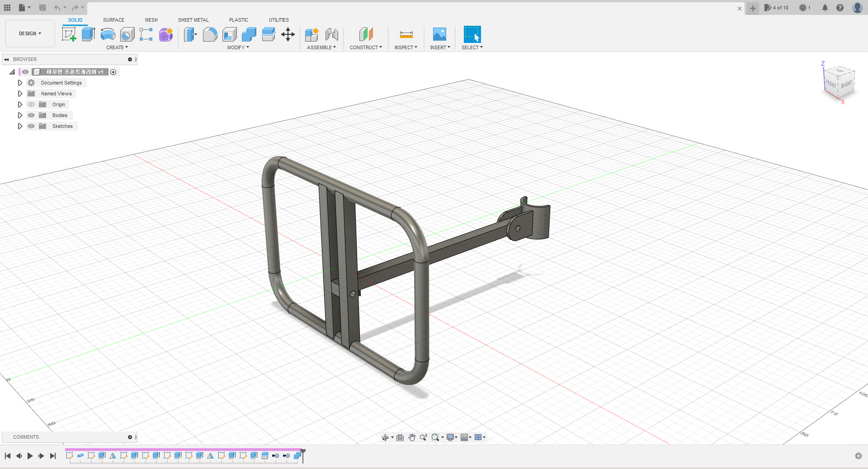Screen dimensions: 868x469
Task: Click the Insert image icon
Action: click(x=439, y=34)
